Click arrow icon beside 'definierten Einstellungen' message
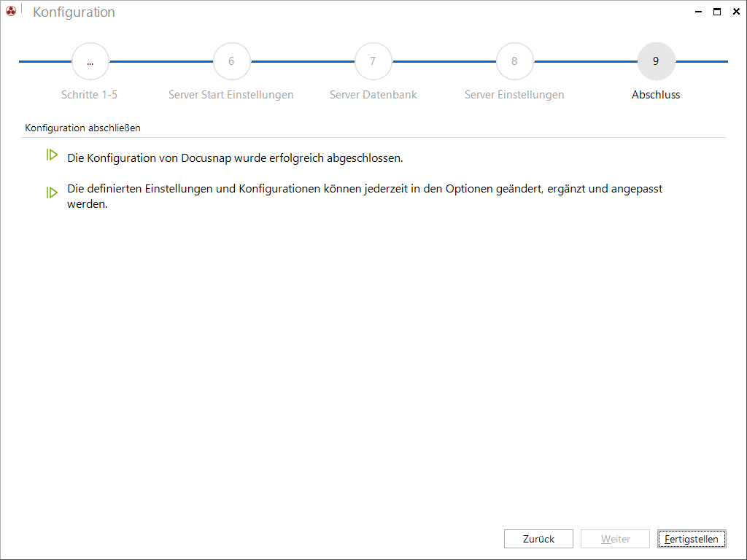This screenshot has height=560, width=747. click(52, 192)
